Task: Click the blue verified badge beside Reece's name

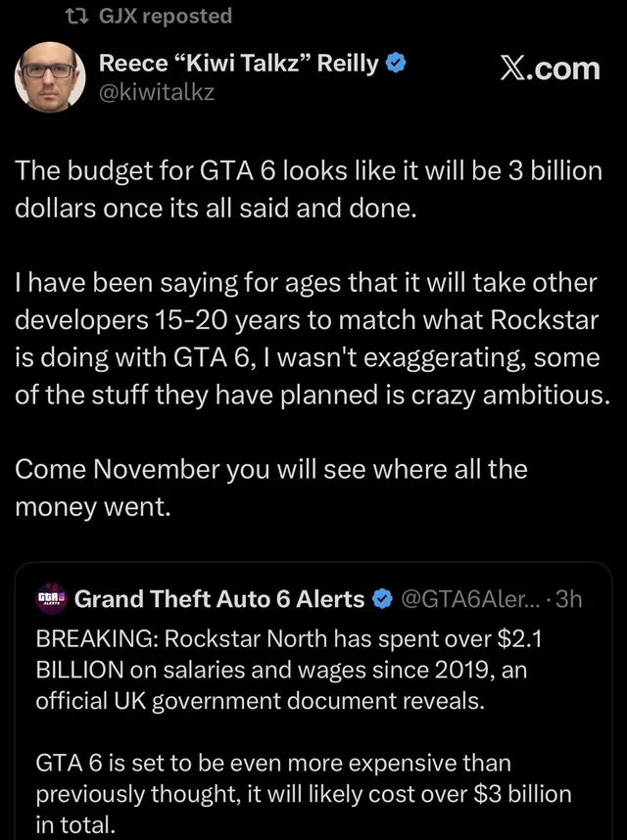Action: click(395, 62)
